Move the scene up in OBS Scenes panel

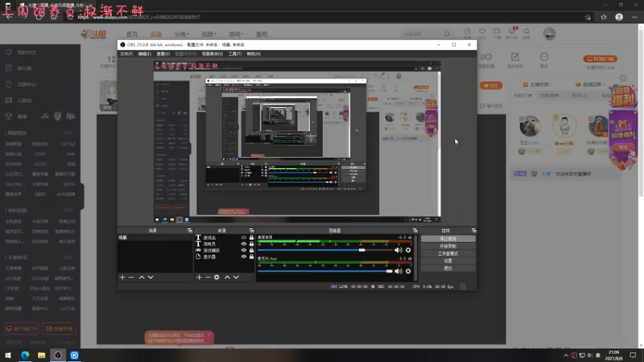click(142, 278)
